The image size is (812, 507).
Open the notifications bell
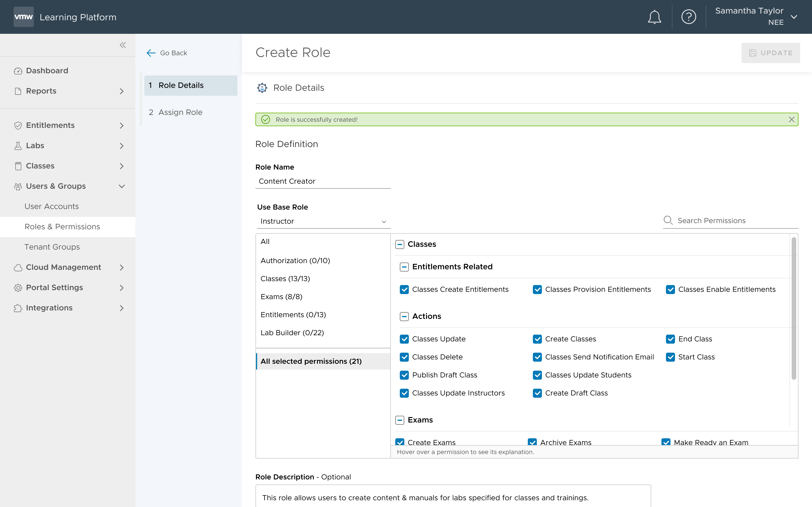654,16
